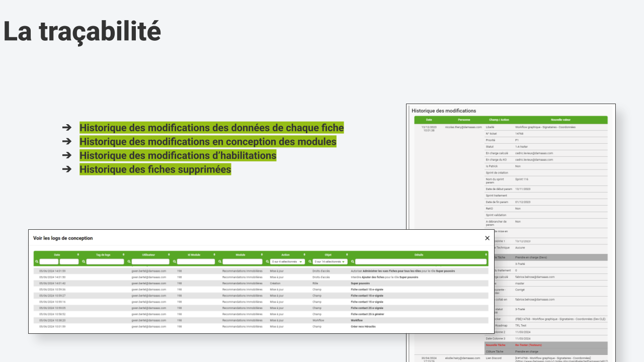Click the sort arrows in the Module column
The image size is (644, 362).
click(260, 255)
